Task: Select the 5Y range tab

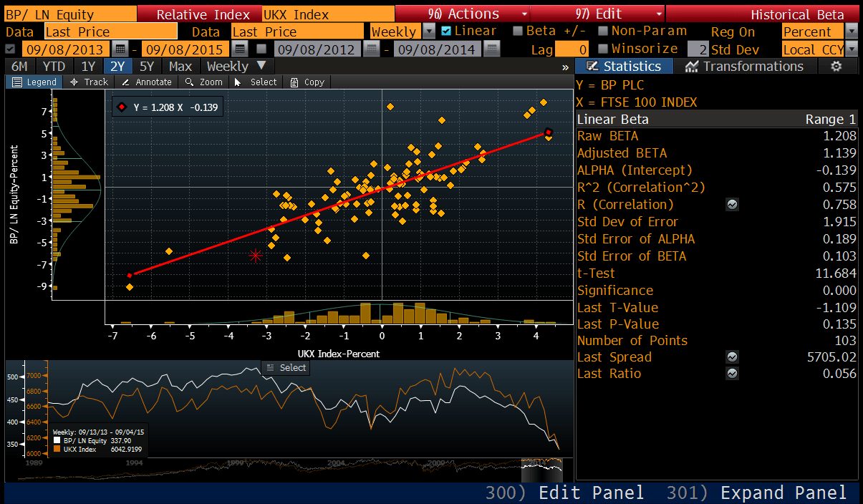Action: 146,67
